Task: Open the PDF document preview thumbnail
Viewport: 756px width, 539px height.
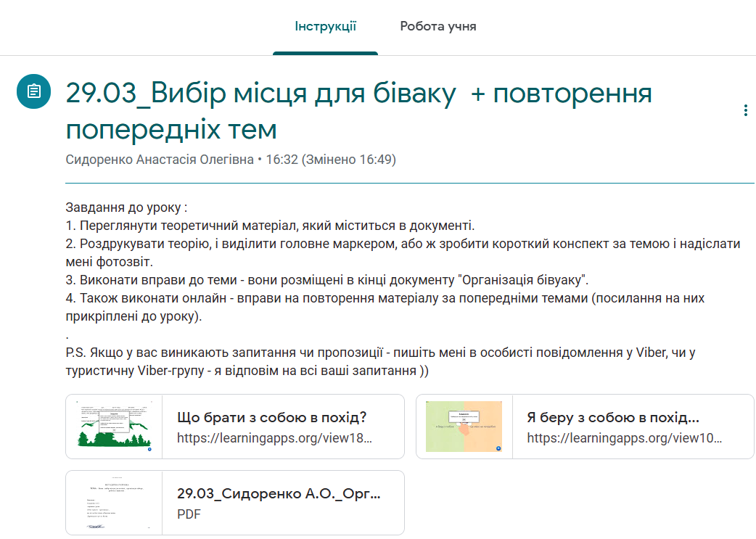Action: tap(114, 503)
